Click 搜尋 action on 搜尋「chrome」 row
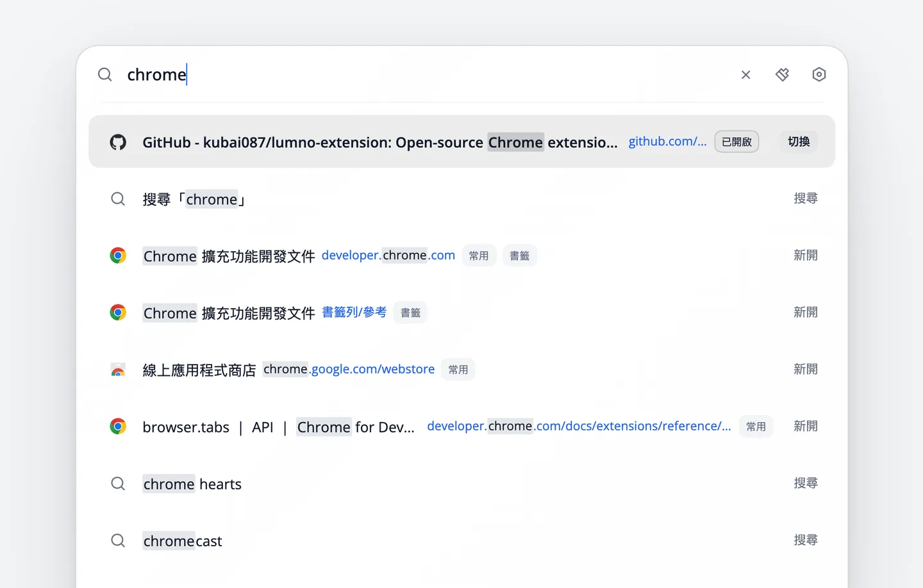923x588 pixels. click(x=806, y=199)
